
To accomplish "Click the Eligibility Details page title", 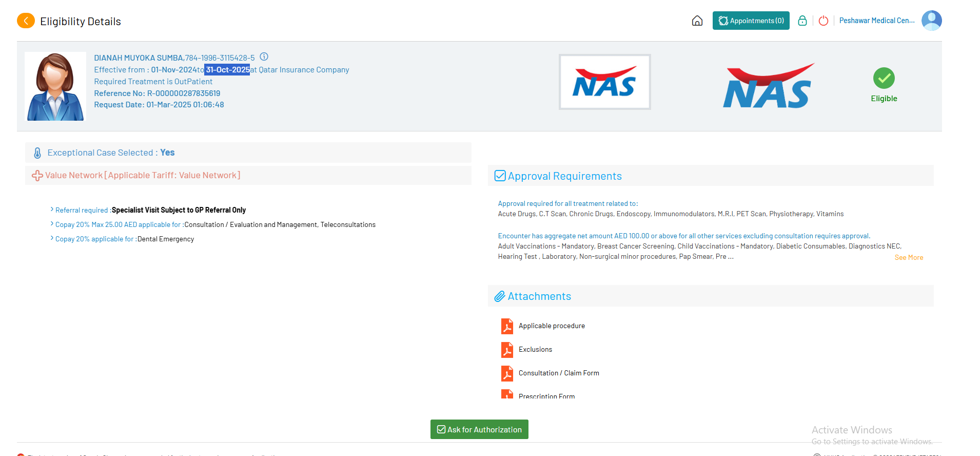I will pos(81,21).
